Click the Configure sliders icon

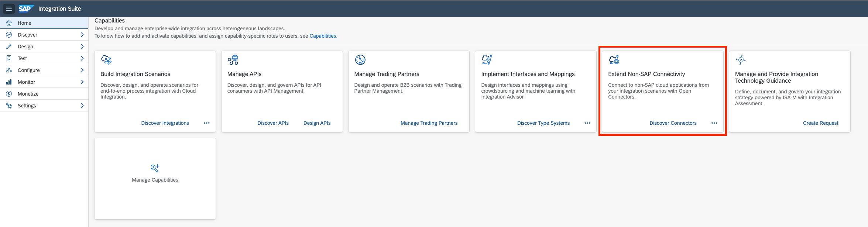pyautogui.click(x=9, y=70)
